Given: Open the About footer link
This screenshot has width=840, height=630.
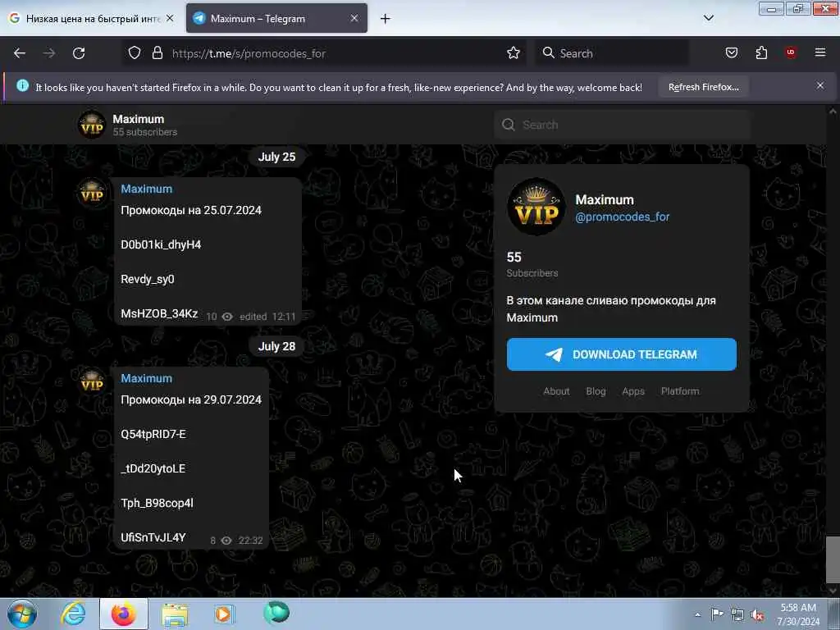Looking at the screenshot, I should tap(556, 391).
